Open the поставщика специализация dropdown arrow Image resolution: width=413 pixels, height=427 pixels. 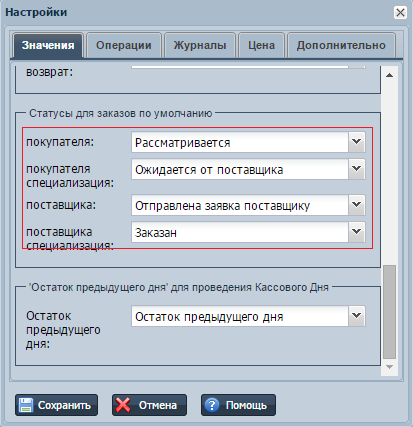point(357,232)
